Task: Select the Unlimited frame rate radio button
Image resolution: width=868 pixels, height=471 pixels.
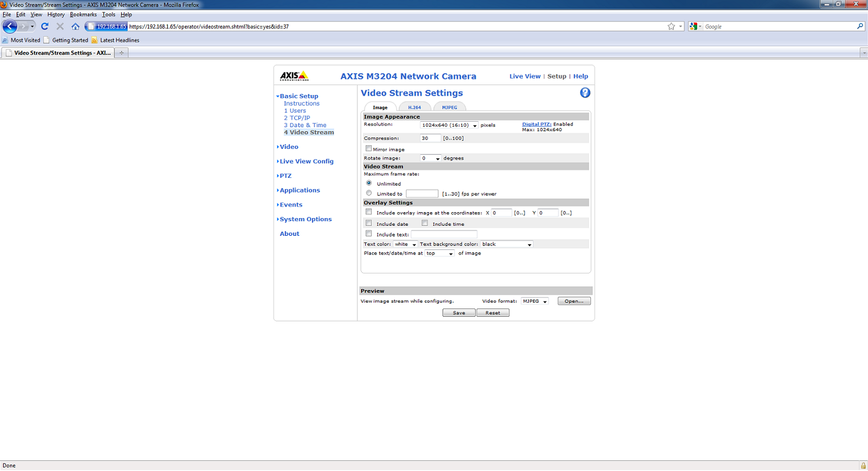Action: pos(369,183)
